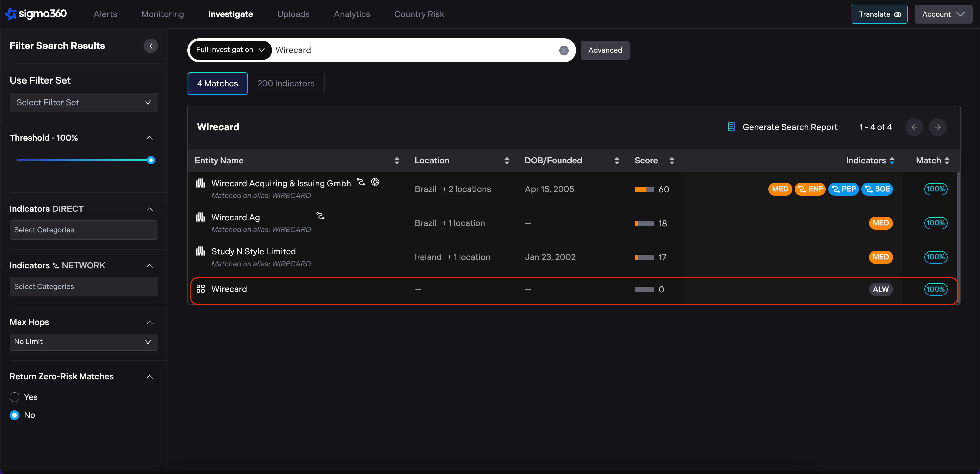980x474 pixels.
Task: Open the +2 locations link
Action: click(466, 189)
